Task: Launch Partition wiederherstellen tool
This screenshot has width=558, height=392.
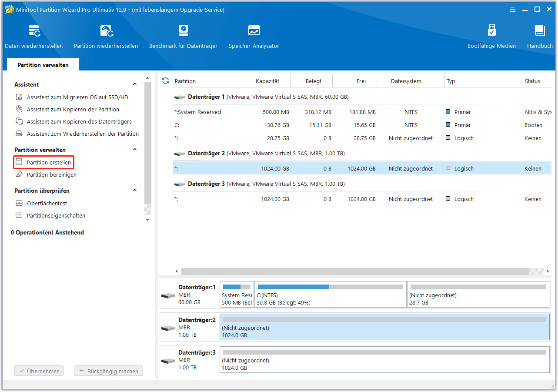Action: click(106, 37)
